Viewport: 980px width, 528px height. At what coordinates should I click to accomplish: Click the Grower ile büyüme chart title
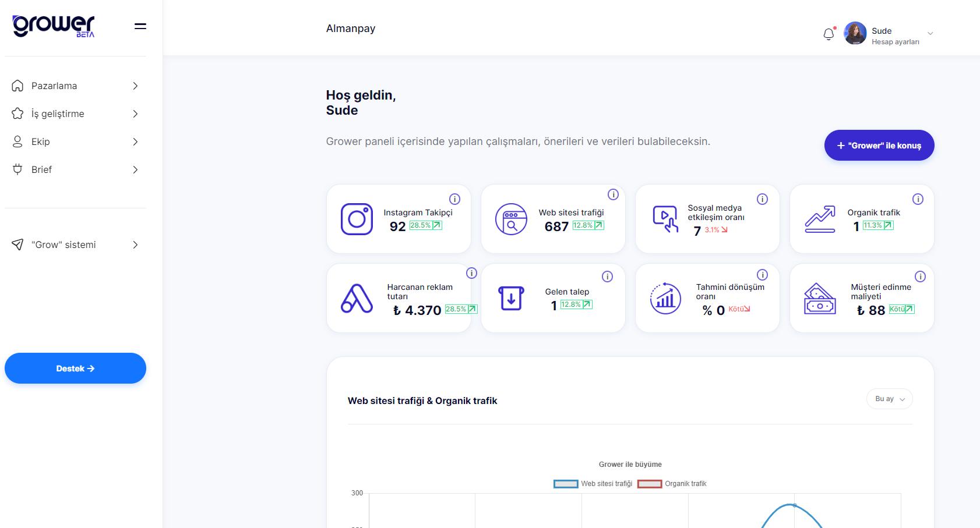[630, 465]
